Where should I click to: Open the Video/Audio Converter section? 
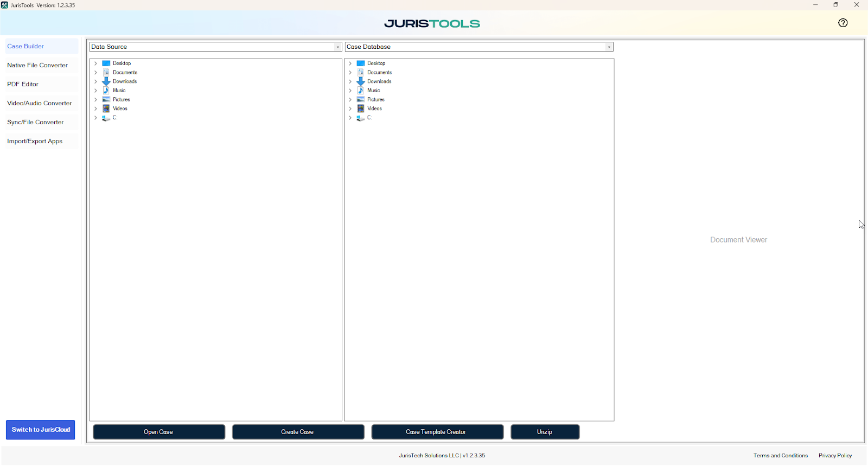39,103
